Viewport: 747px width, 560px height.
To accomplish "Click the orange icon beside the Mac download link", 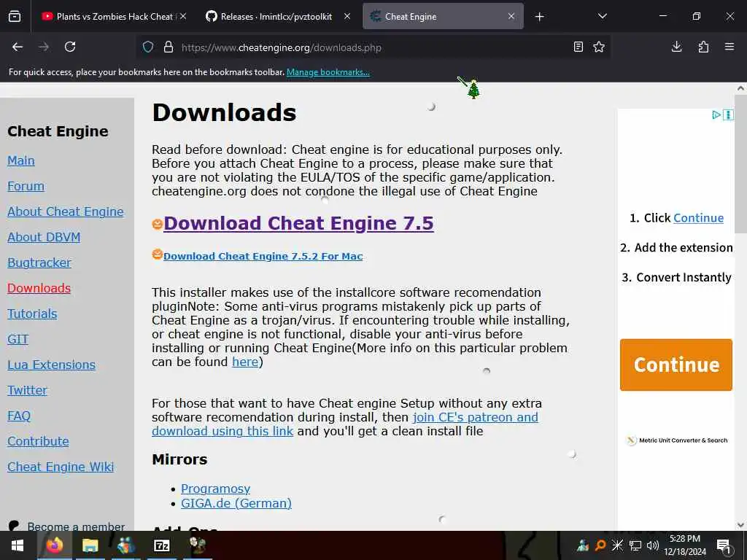I will 158,254.
